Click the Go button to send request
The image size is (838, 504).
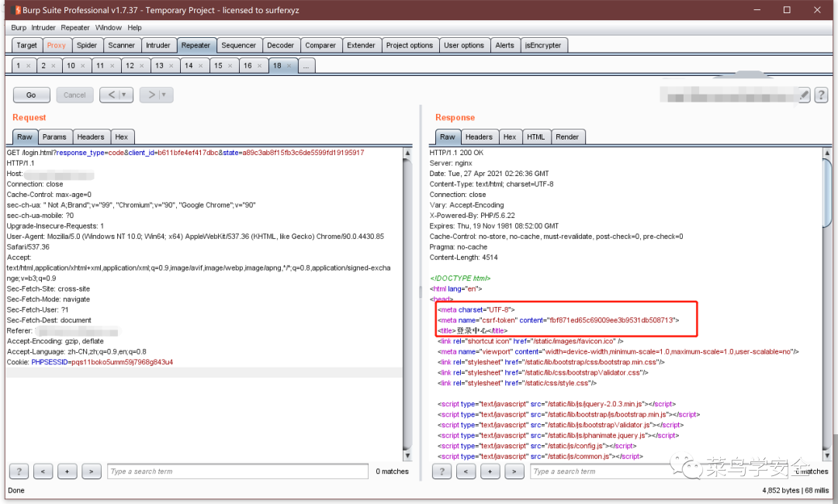click(31, 95)
